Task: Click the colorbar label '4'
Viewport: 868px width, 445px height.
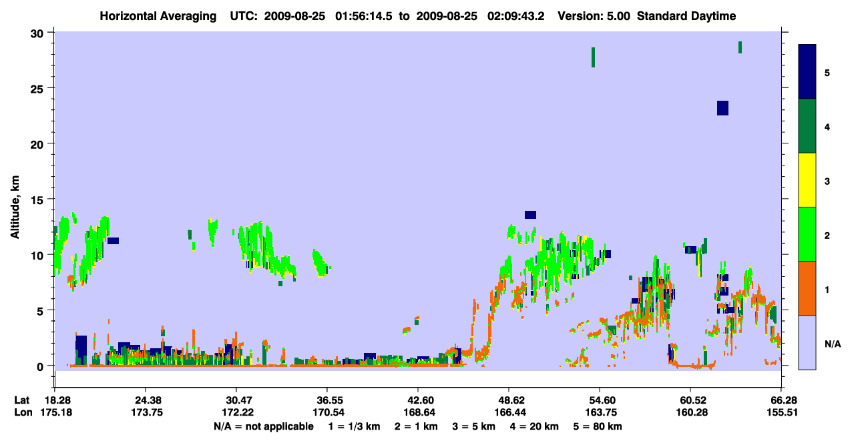Action: coord(827,127)
